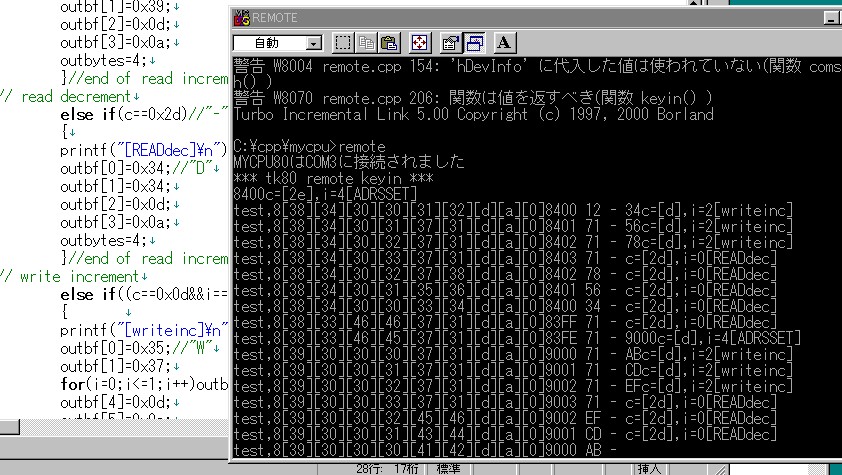Click the font size box showing 自動
This screenshot has width=842, height=475.
268,44
